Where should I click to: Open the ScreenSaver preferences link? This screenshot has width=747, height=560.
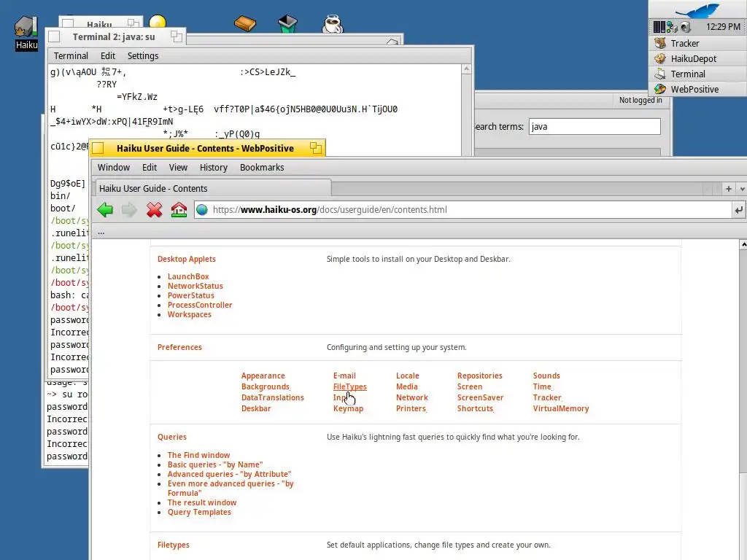(x=480, y=397)
